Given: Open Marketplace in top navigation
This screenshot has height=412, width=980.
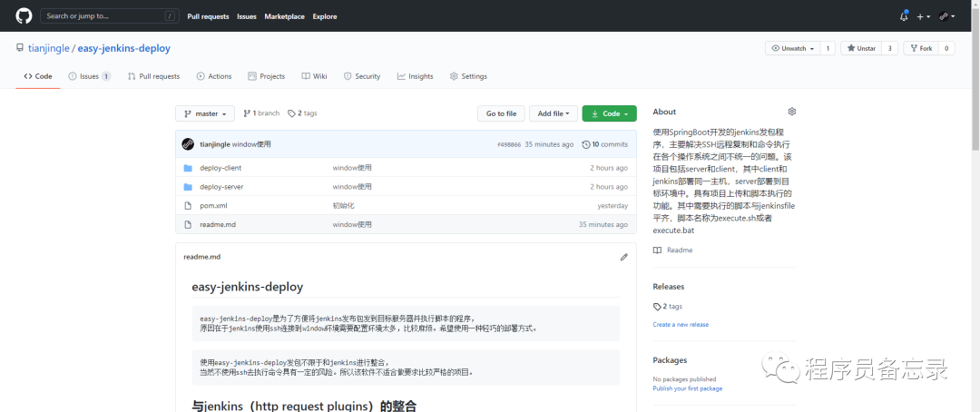Looking at the screenshot, I should click(x=284, y=16).
